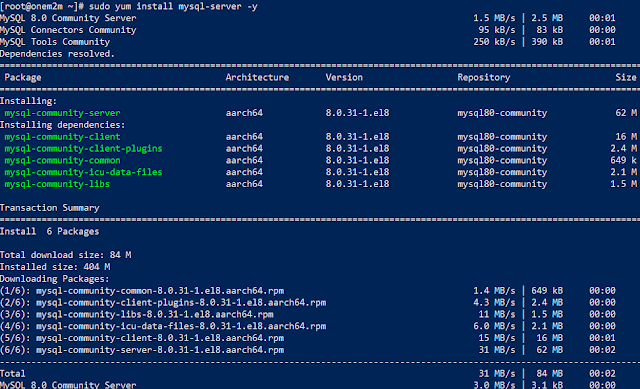
Task: Click the 'Installed size: 404 M' line
Action: tap(55, 267)
